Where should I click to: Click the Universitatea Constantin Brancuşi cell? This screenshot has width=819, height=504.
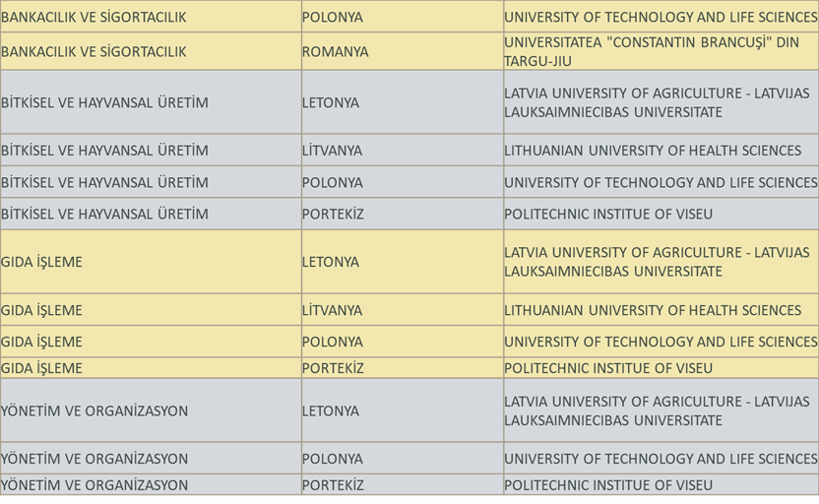point(652,51)
